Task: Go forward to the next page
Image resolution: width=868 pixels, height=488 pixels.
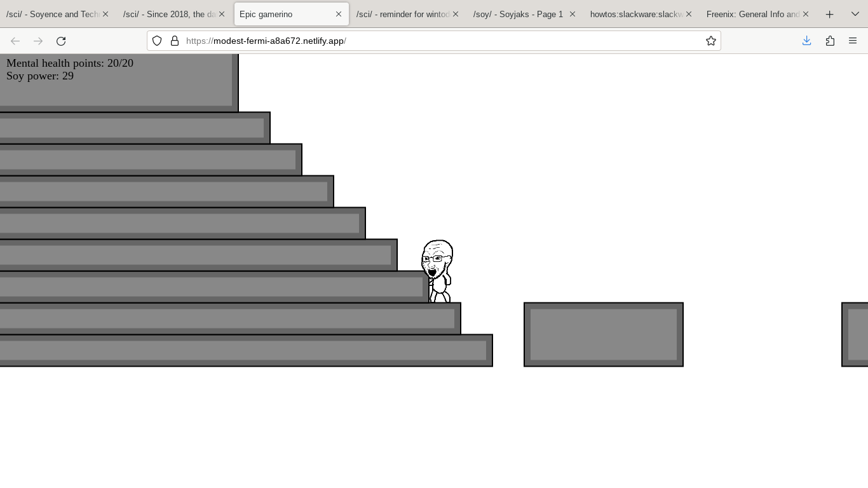Action: [x=38, y=41]
